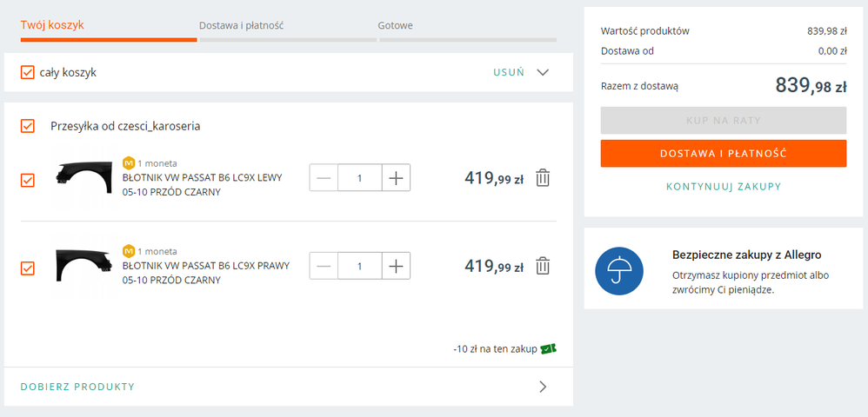The height and width of the screenshot is (417, 868).
Task: Switch to 'Twój koszyk' step tab
Action: click(x=52, y=25)
